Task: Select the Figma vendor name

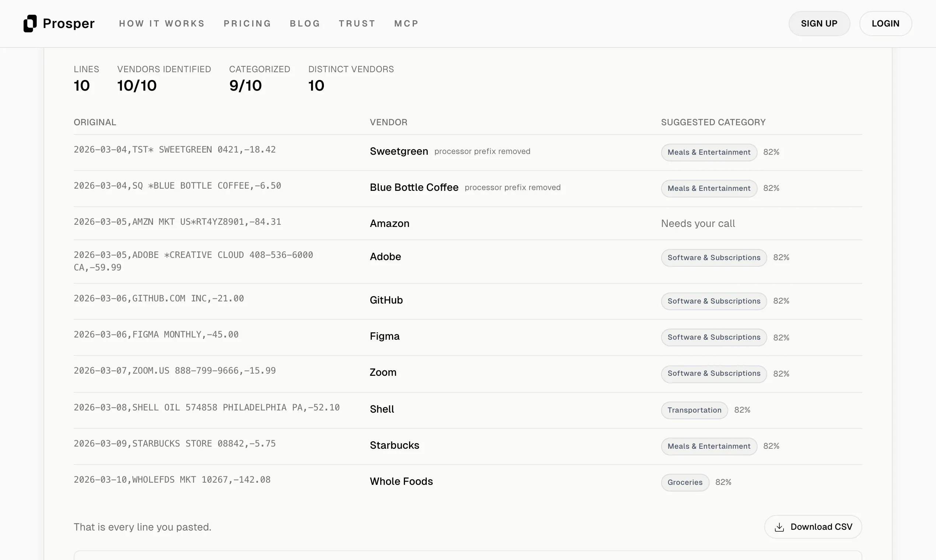Action: point(385,336)
